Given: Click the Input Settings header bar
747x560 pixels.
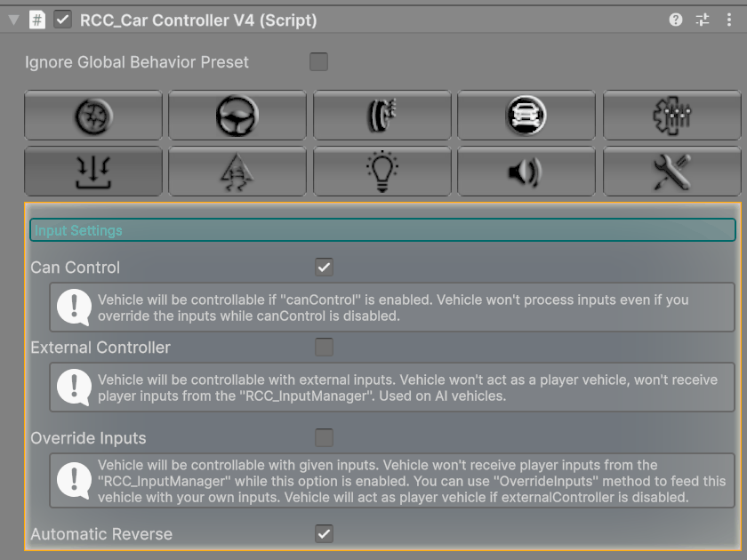Looking at the screenshot, I should [382, 230].
